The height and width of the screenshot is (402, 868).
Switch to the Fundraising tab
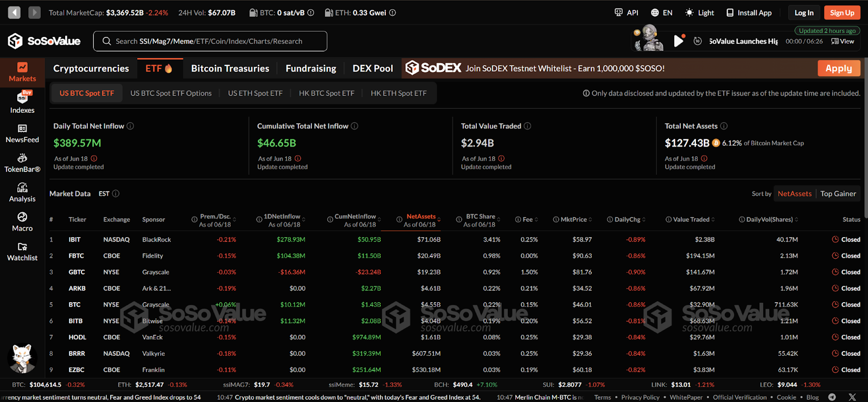[311, 68]
